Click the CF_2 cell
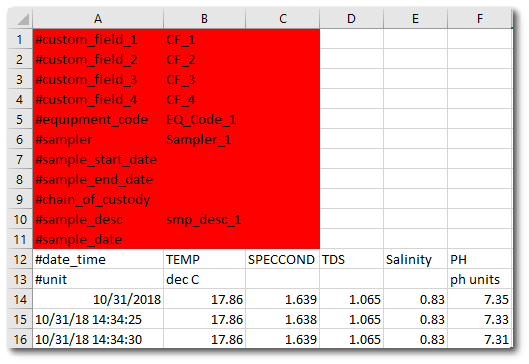This screenshot has width=529, height=364. pos(204,59)
